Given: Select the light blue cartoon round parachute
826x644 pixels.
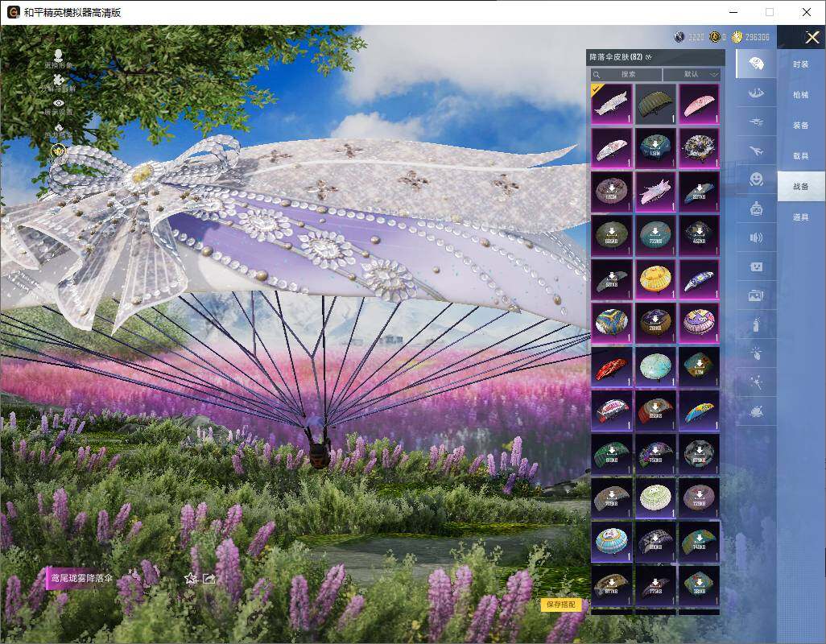Looking at the screenshot, I should coord(612,543).
